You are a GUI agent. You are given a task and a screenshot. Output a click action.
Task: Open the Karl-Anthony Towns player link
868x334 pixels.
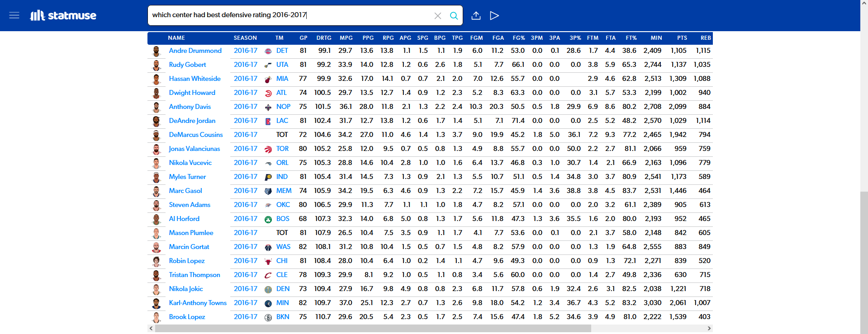(x=198, y=303)
